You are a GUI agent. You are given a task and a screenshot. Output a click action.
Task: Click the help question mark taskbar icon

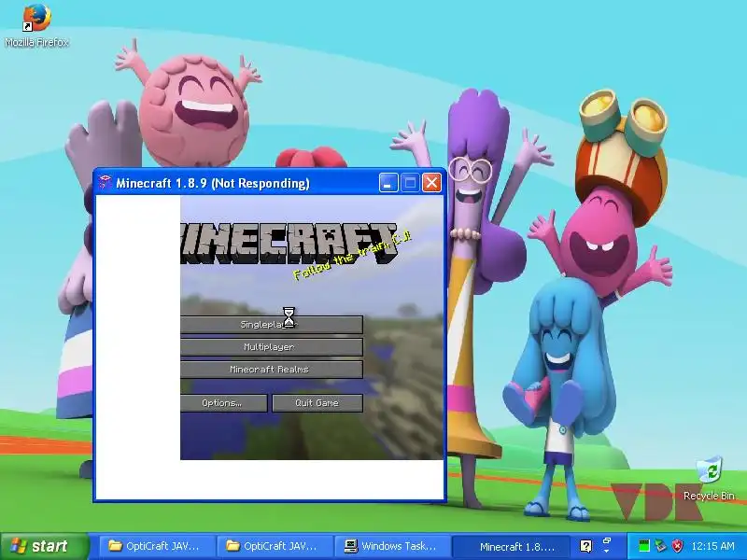pyautogui.click(x=586, y=546)
